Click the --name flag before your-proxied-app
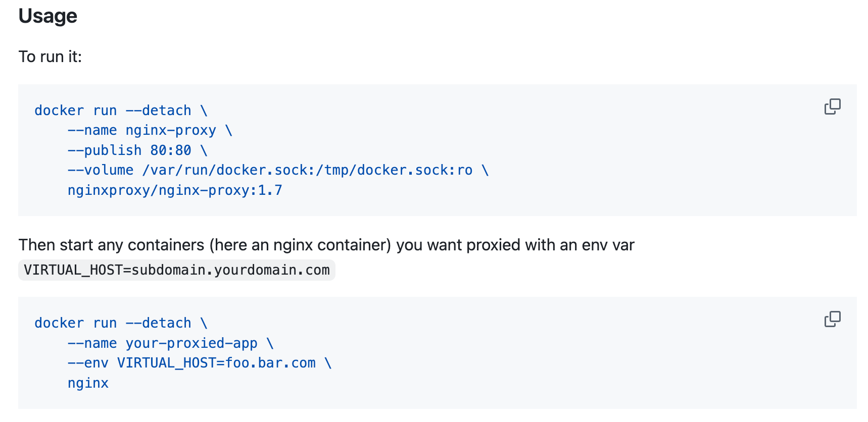The image size is (868, 422). tap(92, 343)
